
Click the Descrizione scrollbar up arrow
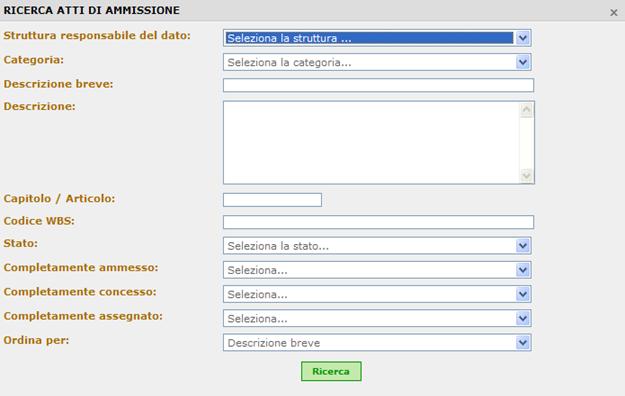click(x=527, y=110)
